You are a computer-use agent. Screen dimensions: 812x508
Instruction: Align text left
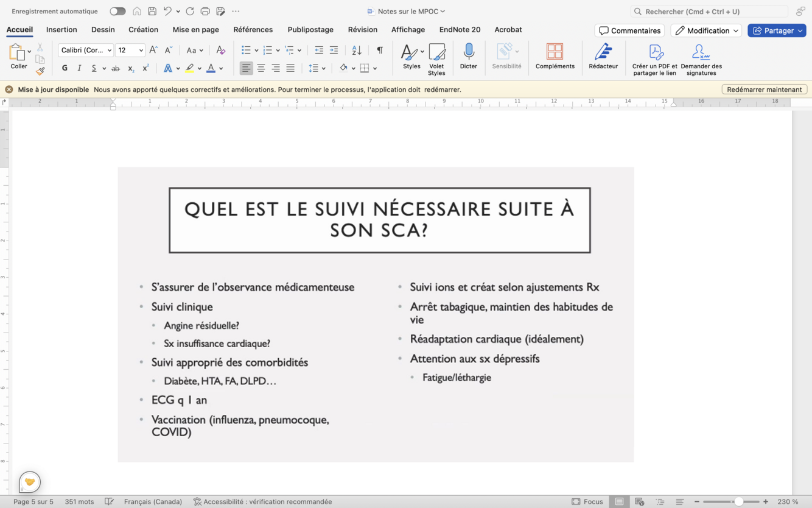click(246, 68)
